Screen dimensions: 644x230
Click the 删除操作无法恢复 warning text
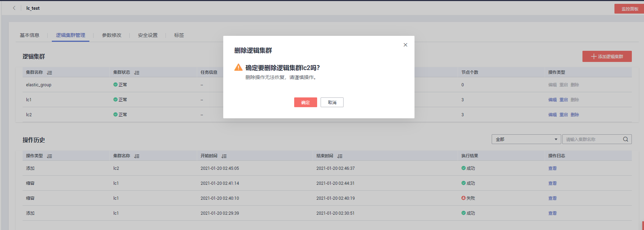[x=282, y=77]
